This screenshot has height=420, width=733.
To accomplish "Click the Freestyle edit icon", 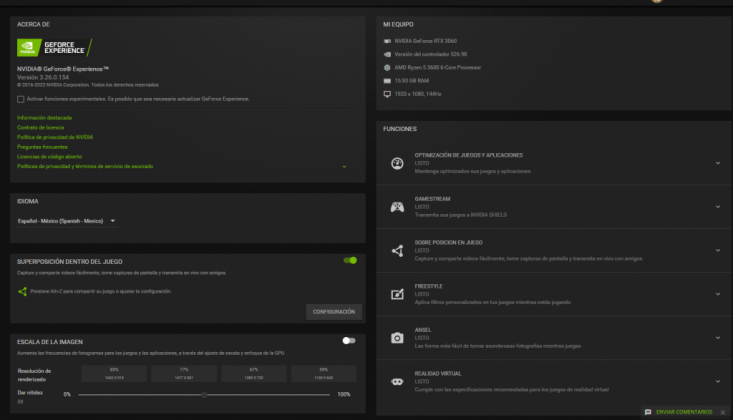I will [x=397, y=294].
